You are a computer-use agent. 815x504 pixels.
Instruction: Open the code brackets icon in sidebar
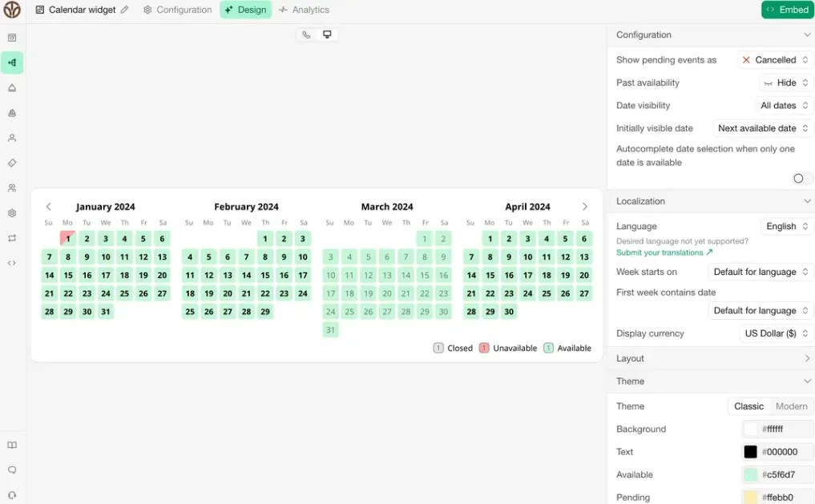click(12, 263)
